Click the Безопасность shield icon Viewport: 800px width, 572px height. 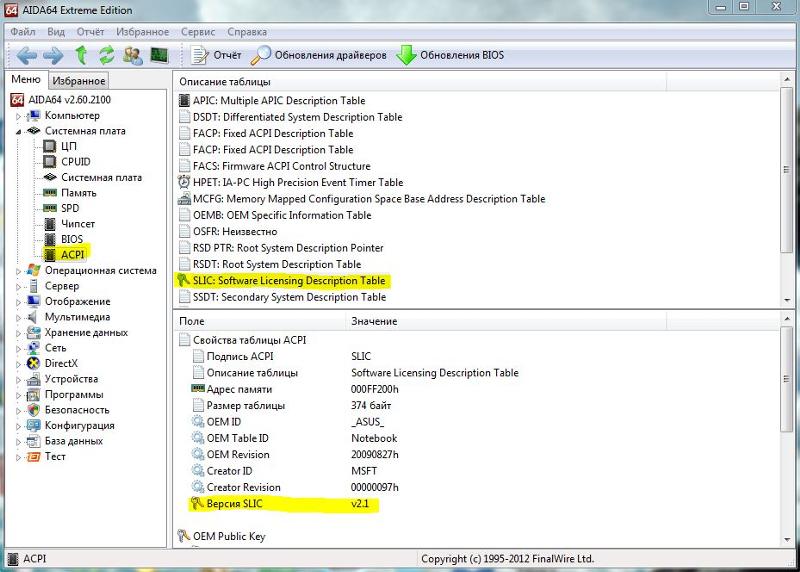coord(34,410)
